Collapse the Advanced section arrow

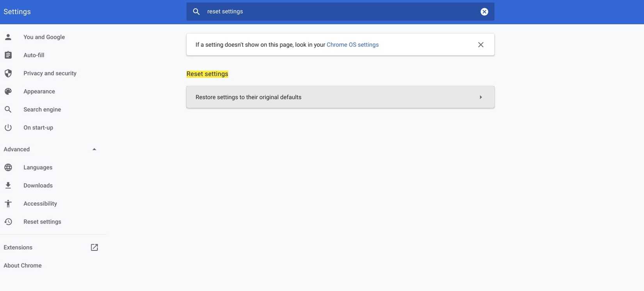[94, 149]
